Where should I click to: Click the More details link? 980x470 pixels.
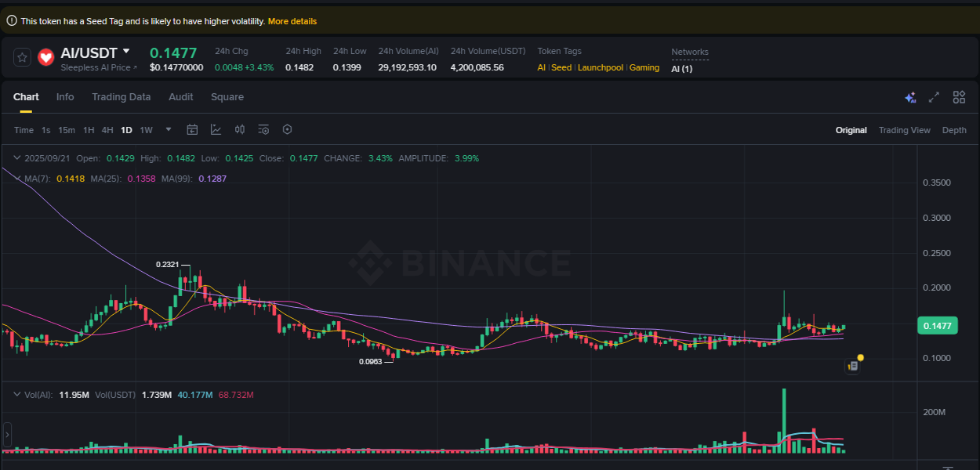(292, 20)
